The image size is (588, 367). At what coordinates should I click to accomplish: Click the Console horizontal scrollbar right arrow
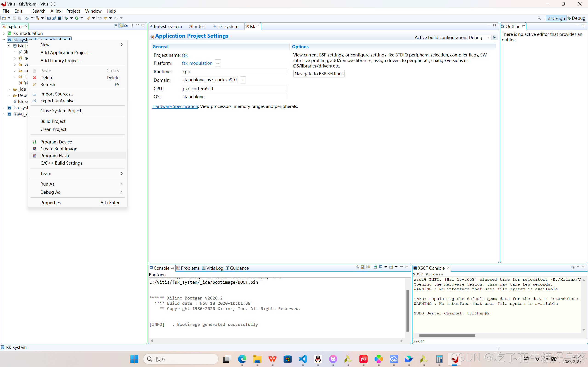pyautogui.click(x=401, y=341)
